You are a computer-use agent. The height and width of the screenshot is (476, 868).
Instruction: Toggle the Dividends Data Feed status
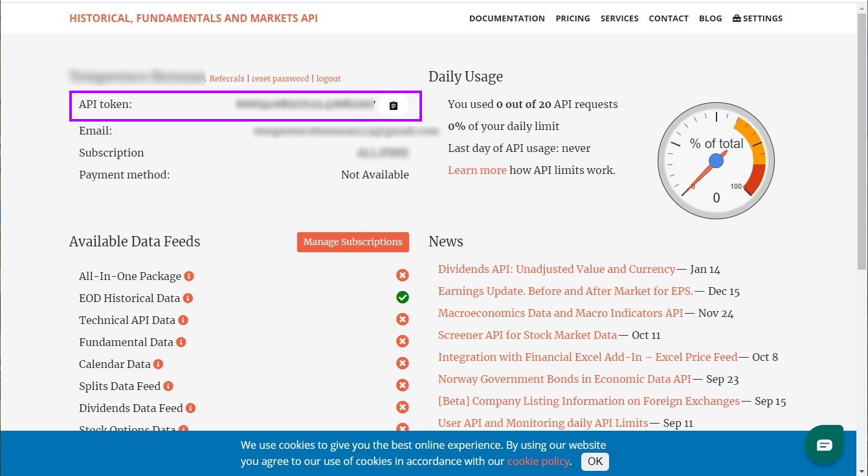[402, 407]
